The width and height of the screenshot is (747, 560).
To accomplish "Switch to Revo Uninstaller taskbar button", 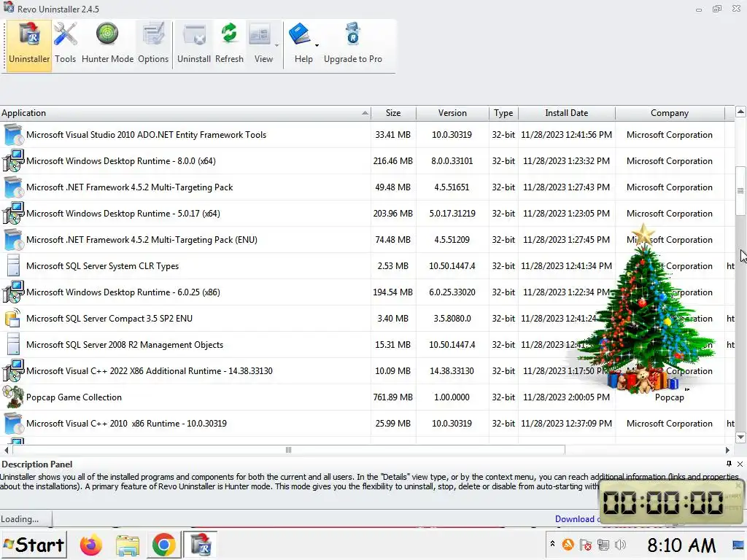I will (201, 545).
